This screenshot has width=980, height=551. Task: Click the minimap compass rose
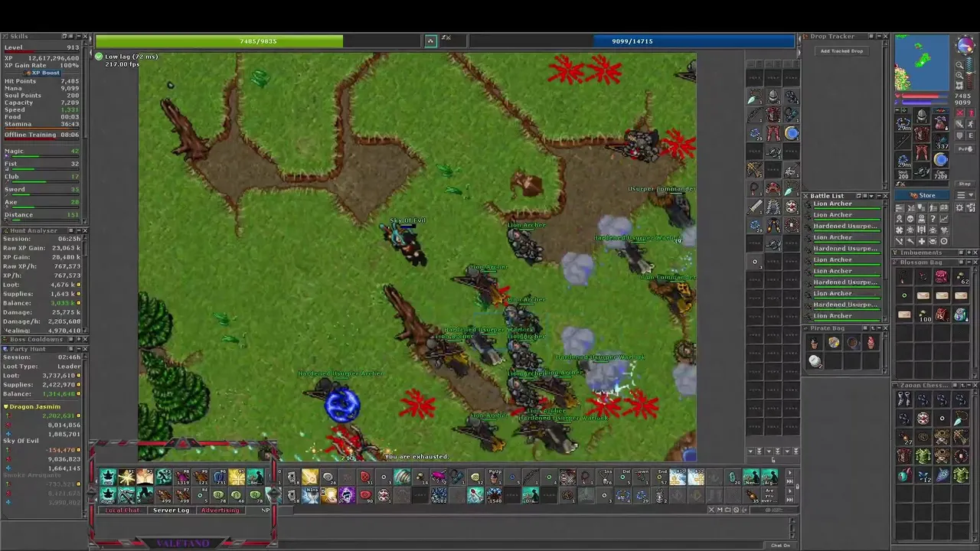pos(965,45)
